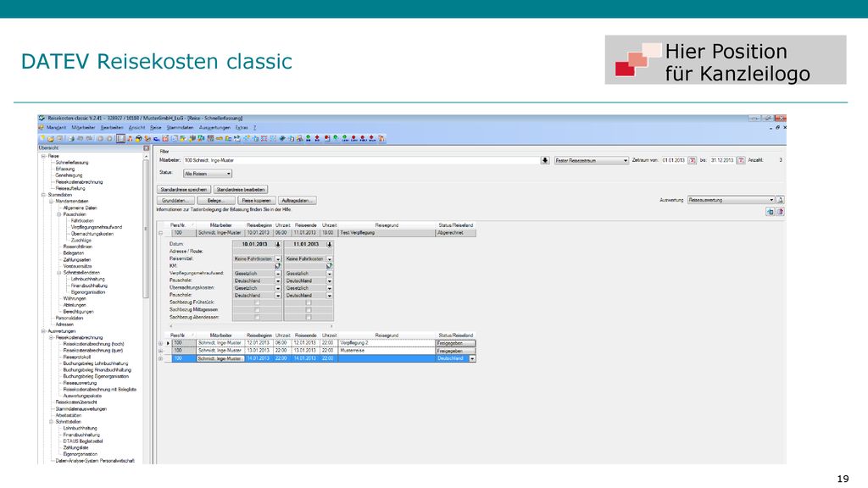This screenshot has width=868, height=488.
Task: Click the printer icon in the toolbar
Action: pos(71,139)
